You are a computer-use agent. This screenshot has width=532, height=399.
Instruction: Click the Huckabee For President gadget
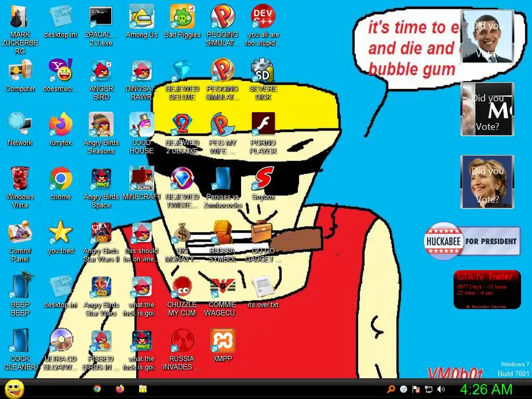point(472,241)
